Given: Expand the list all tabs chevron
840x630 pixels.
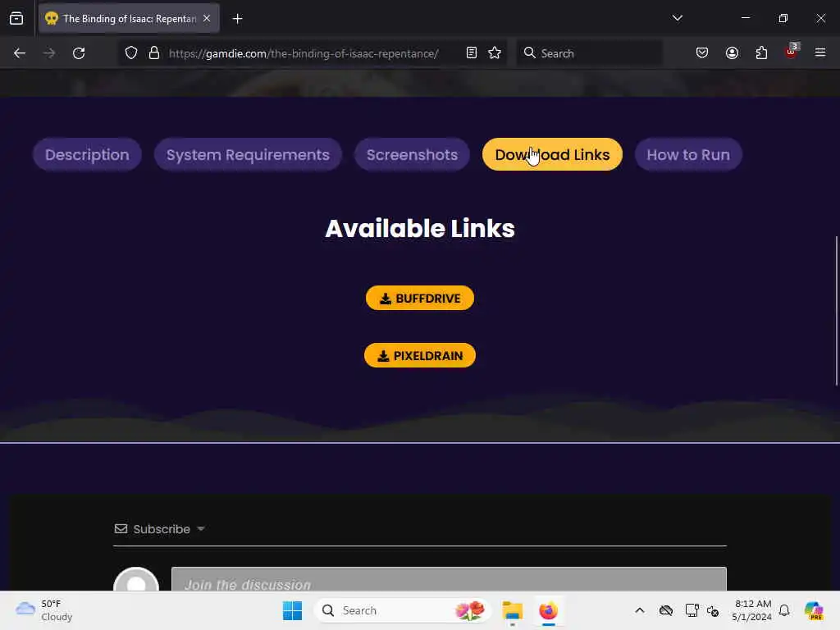Looking at the screenshot, I should (677, 18).
